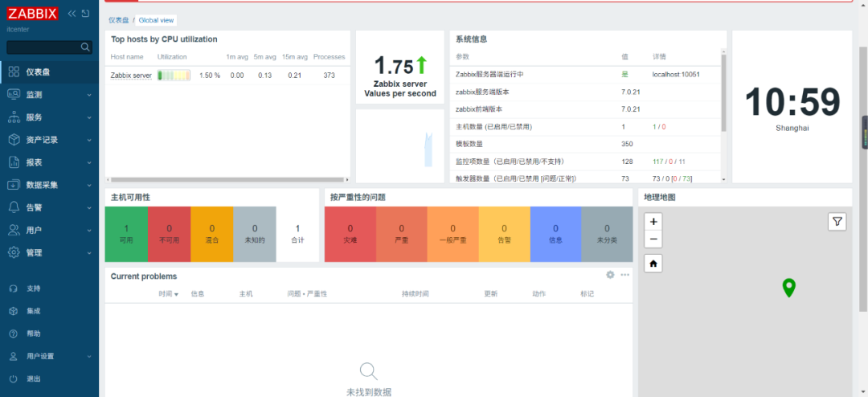Image resolution: width=868 pixels, height=397 pixels.
Task: Click the 管理 administration gear icon
Action: [14, 252]
